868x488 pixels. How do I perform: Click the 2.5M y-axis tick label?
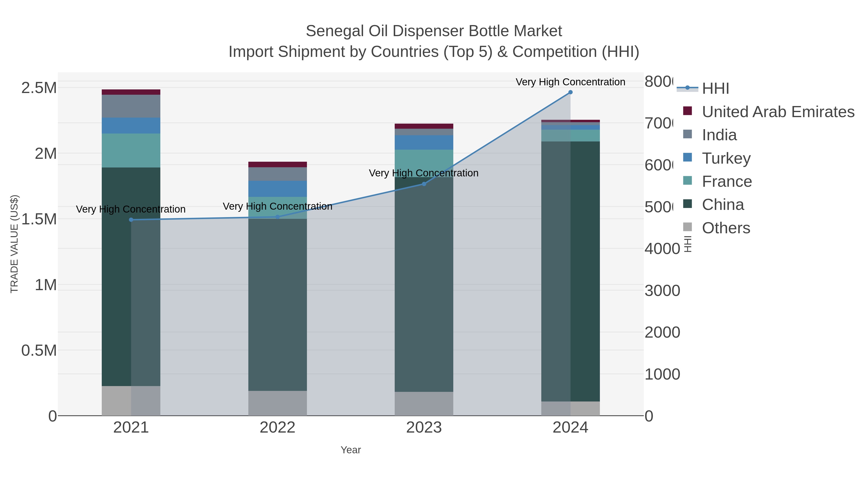(39, 88)
